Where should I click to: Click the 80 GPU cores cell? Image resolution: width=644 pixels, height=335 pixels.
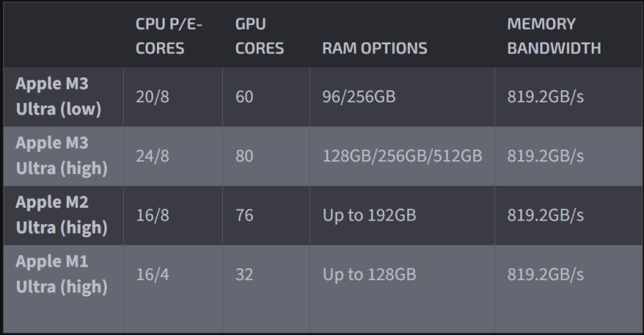(x=245, y=155)
